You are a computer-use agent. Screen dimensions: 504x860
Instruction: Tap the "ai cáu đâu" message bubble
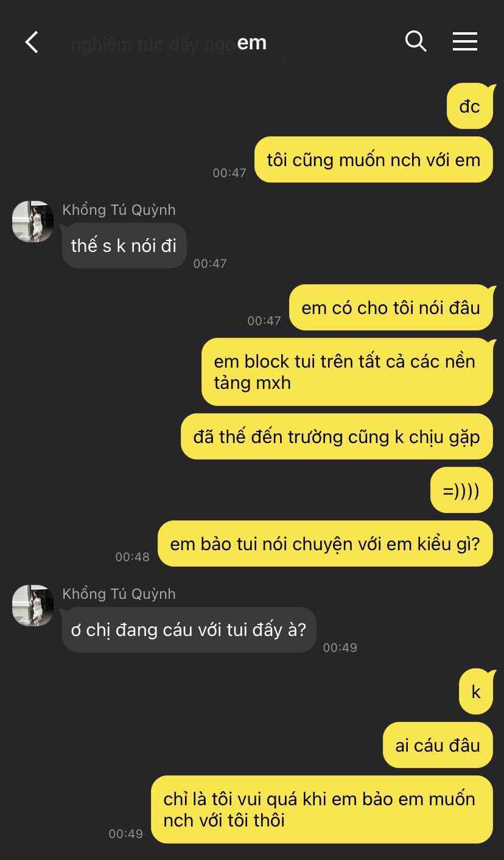(x=438, y=745)
